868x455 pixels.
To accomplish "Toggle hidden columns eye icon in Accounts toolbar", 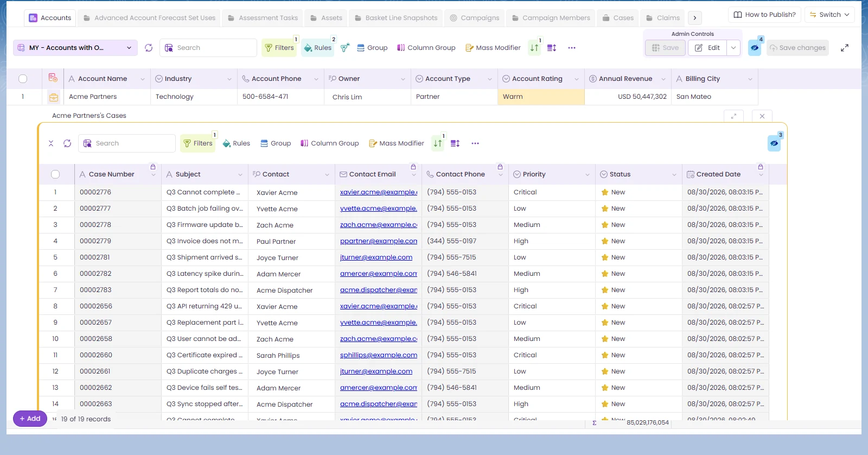I will [755, 48].
